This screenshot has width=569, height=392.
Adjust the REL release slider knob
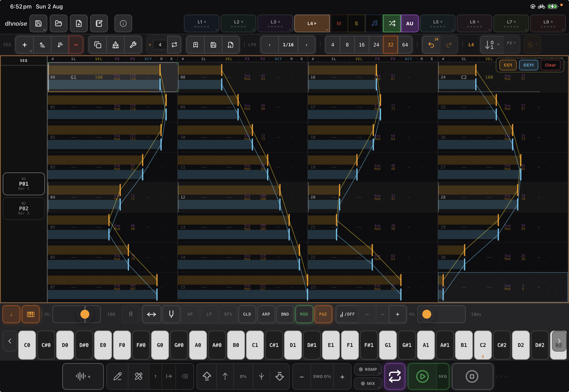[427, 314]
